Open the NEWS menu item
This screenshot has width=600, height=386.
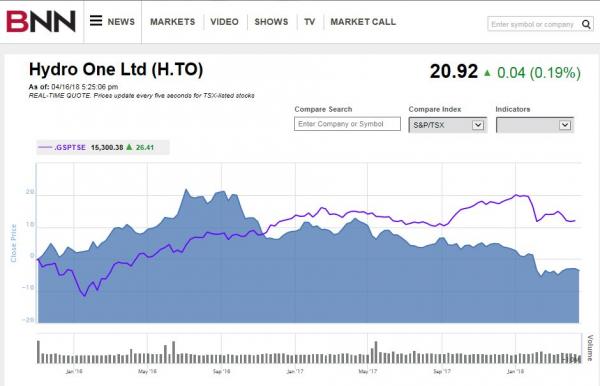point(121,22)
